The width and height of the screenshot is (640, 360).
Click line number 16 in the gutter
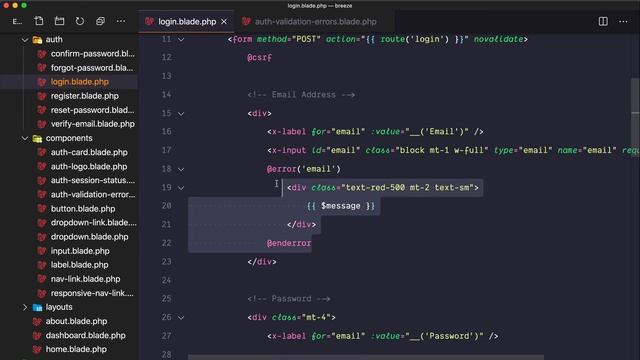point(167,132)
